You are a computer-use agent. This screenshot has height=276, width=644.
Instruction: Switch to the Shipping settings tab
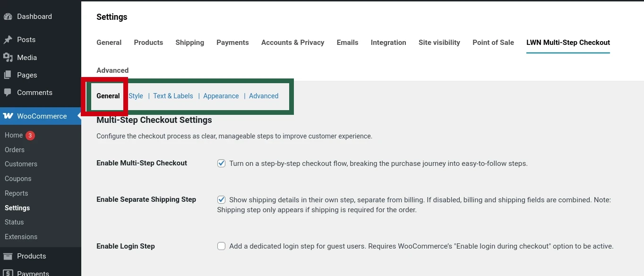pos(189,43)
